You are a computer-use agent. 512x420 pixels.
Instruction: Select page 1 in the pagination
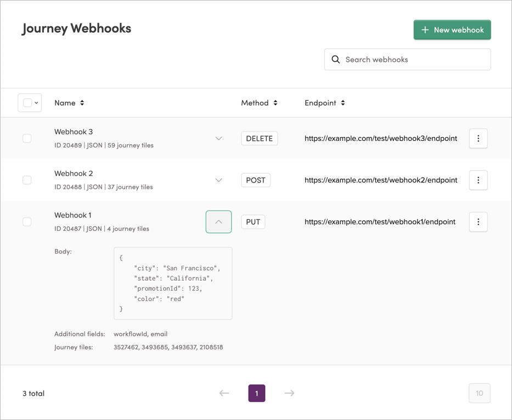point(256,393)
